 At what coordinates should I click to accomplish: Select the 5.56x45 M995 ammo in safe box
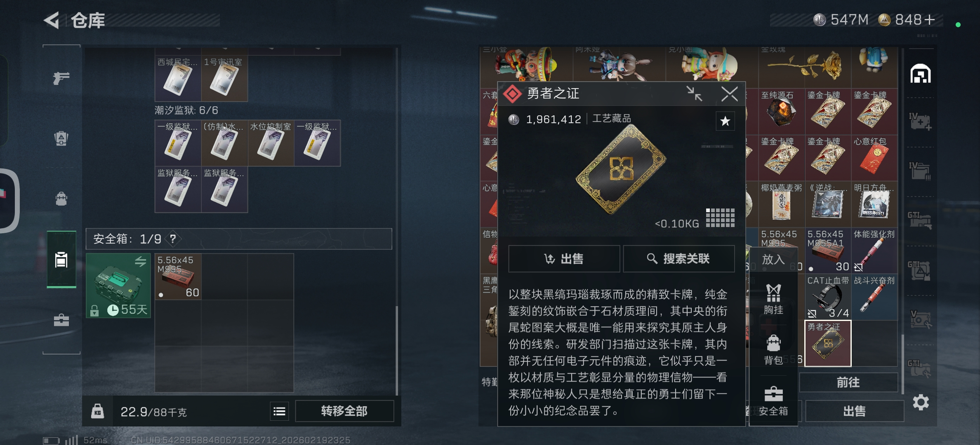tap(178, 276)
